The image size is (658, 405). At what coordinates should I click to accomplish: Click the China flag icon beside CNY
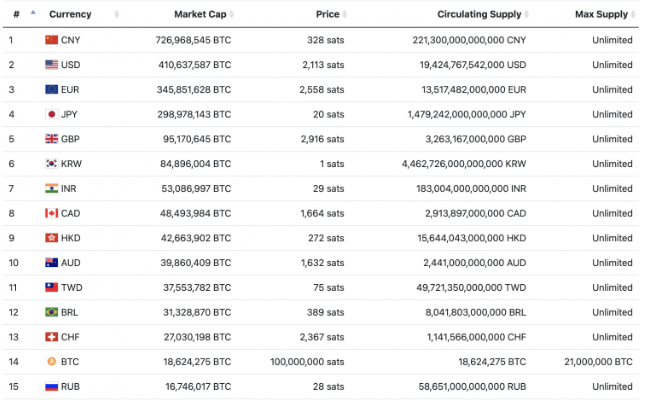click(51, 40)
